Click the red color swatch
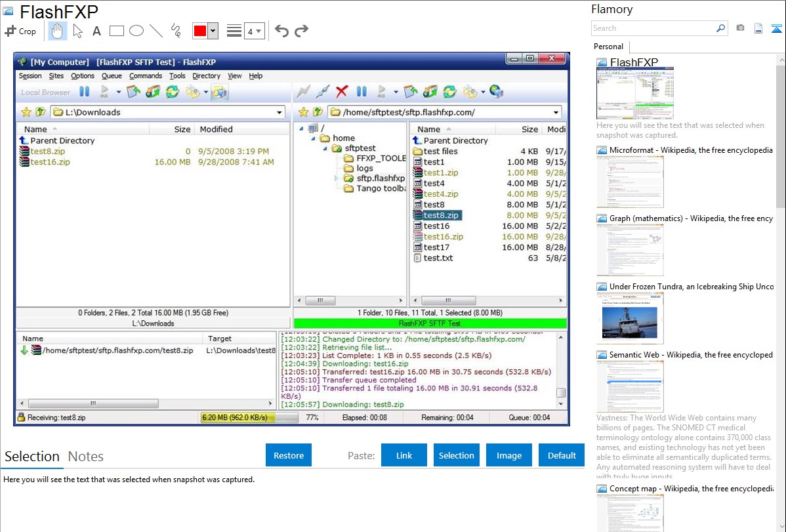The height and width of the screenshot is (532, 786). click(x=200, y=31)
